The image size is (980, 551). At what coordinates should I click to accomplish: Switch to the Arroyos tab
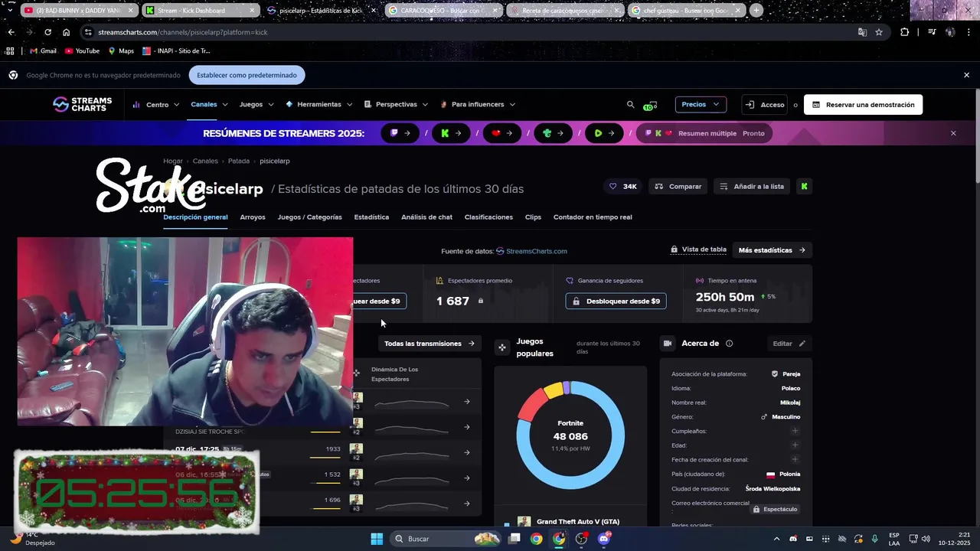253,217
